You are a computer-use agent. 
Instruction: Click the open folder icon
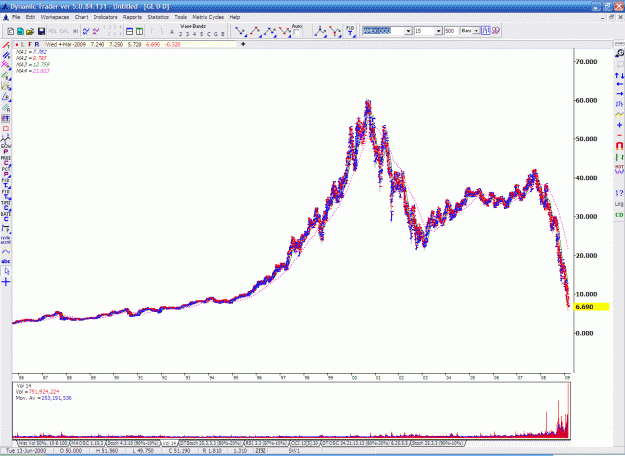tap(30, 31)
